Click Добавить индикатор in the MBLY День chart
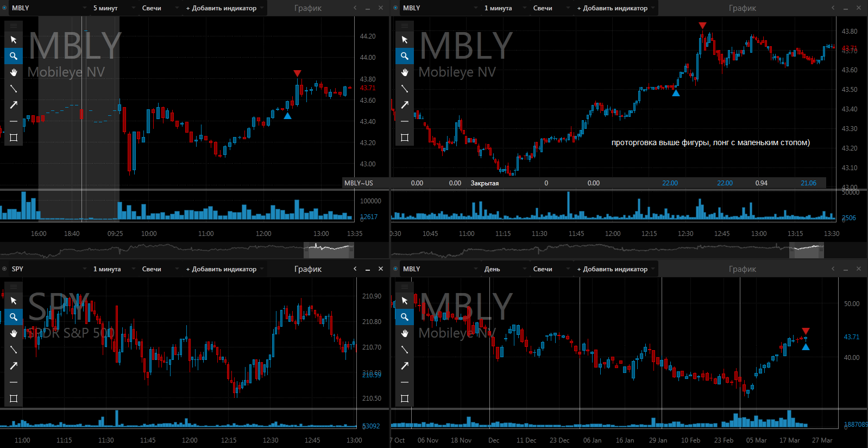This screenshot has height=448, width=868. tap(615, 269)
